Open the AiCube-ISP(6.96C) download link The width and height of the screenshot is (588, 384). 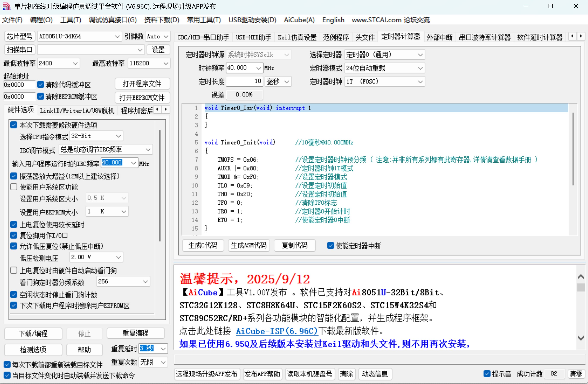tap(276, 331)
